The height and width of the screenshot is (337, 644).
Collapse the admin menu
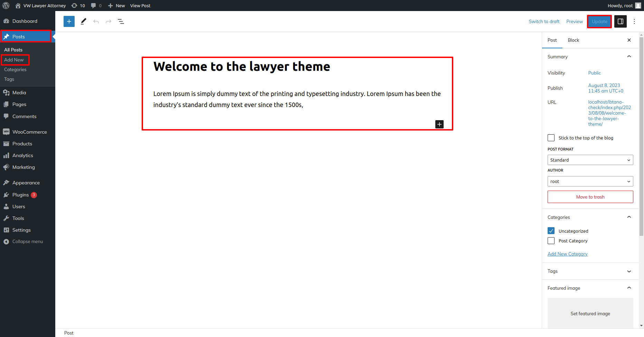[28, 241]
